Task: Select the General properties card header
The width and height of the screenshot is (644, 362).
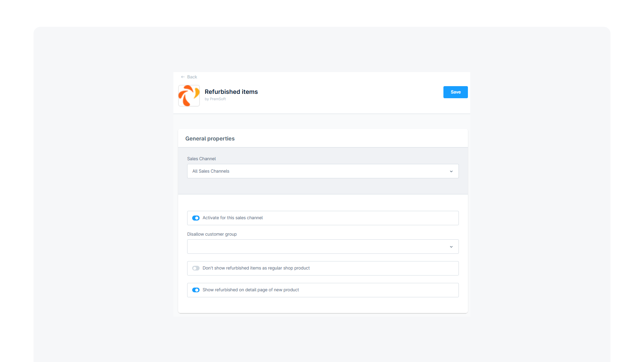Action: (323, 138)
